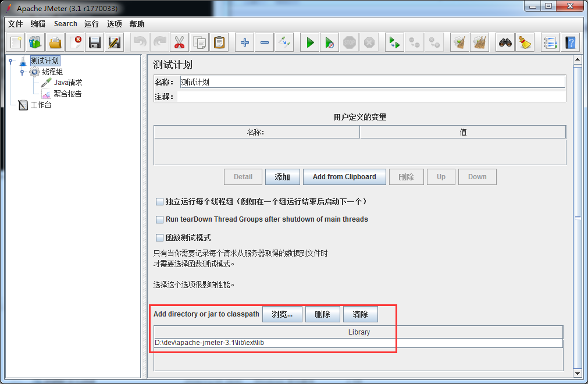
Task: Click the Undo arrow icon
Action: 140,42
